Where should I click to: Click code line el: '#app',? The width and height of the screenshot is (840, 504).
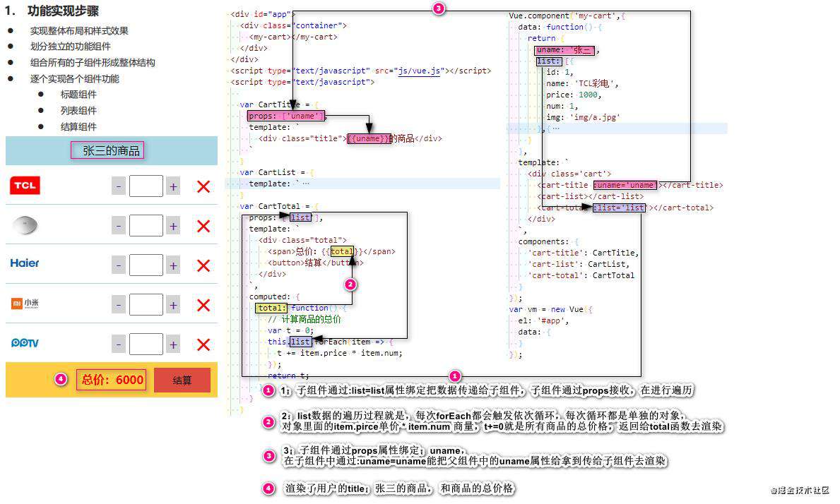(x=543, y=320)
